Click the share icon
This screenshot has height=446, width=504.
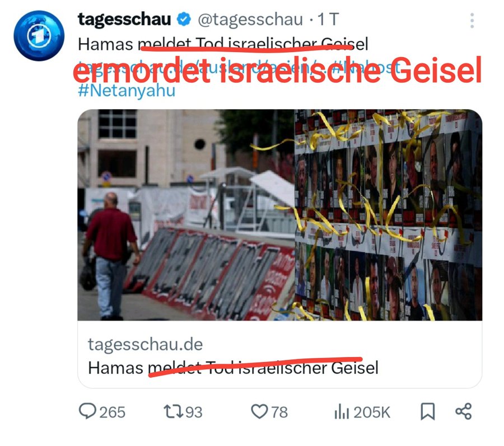(x=464, y=411)
